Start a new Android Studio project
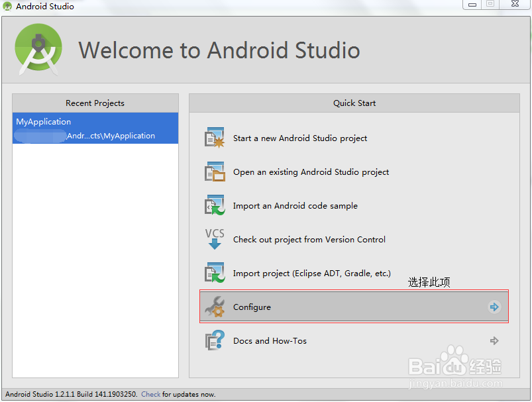This screenshot has height=402, width=532. point(300,138)
